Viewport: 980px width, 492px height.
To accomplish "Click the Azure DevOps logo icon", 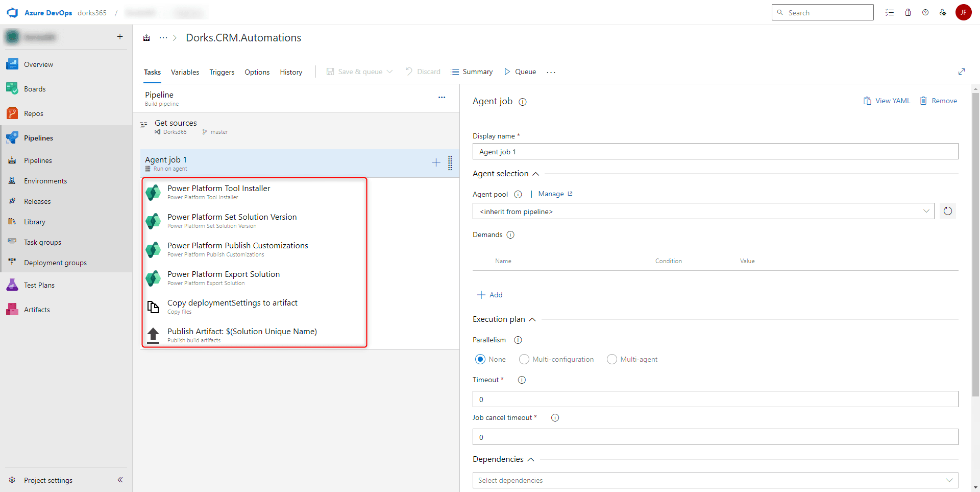I will point(12,13).
